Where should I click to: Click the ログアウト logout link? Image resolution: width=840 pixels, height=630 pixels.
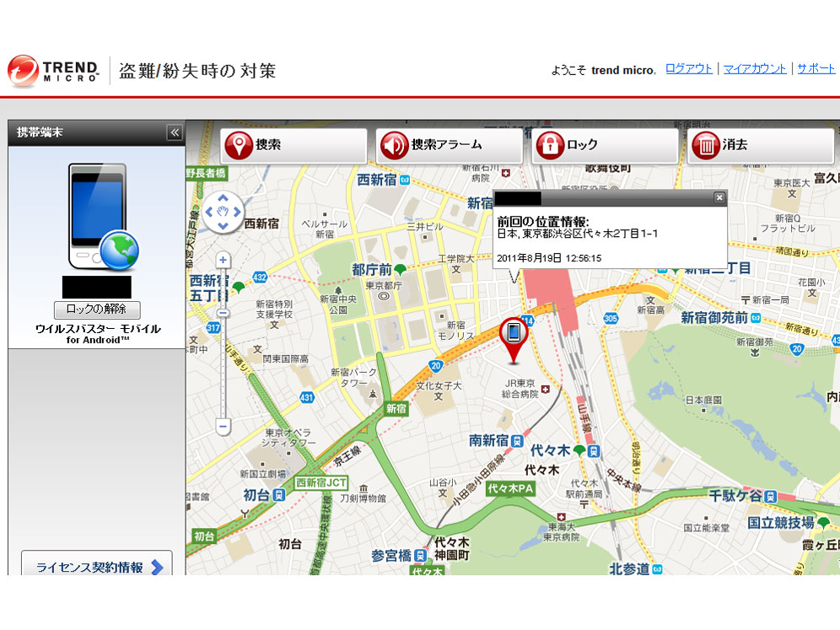click(688, 68)
